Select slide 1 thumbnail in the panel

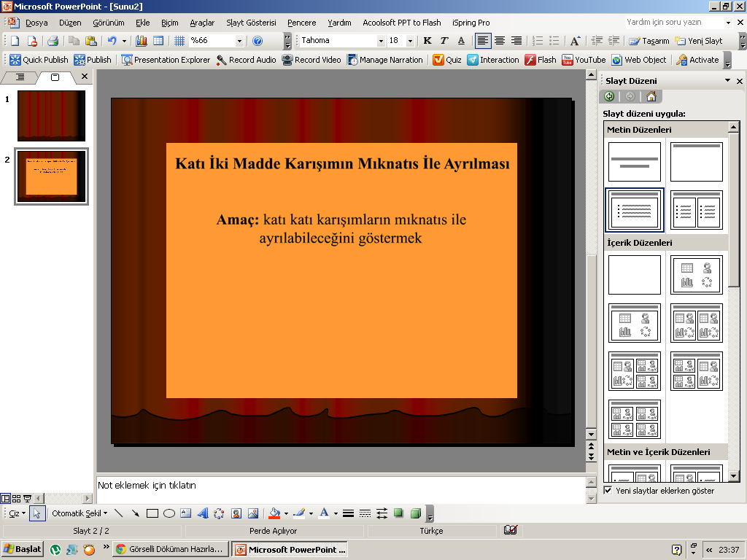[x=51, y=115]
